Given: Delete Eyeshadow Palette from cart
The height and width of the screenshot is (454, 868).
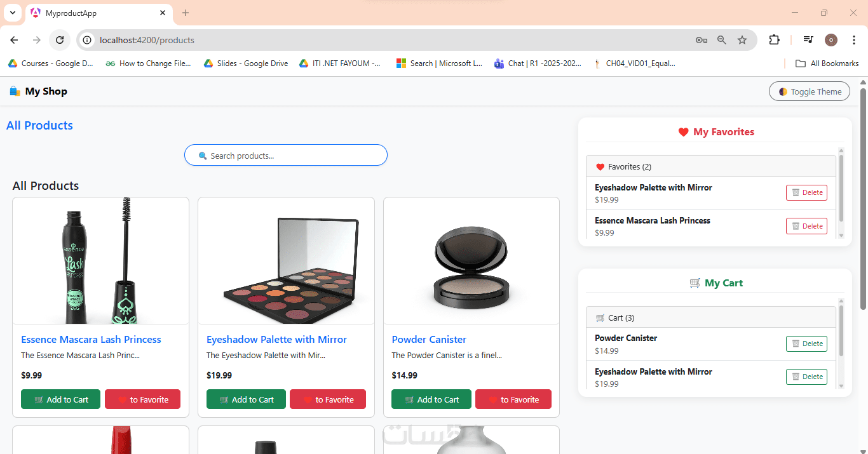Looking at the screenshot, I should tap(806, 377).
